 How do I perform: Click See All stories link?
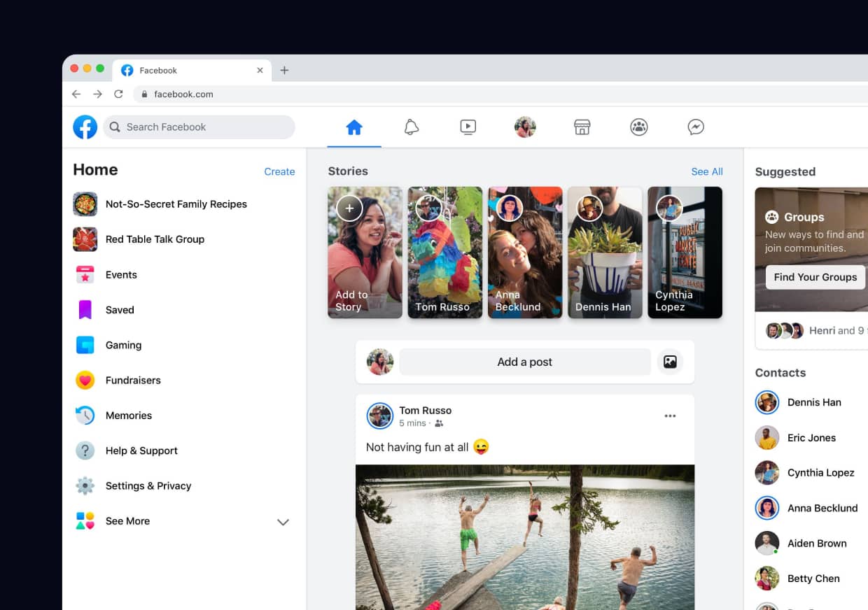[707, 171]
